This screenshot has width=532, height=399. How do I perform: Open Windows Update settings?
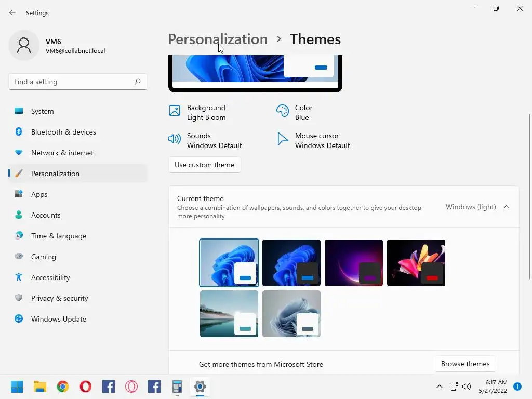pyautogui.click(x=78, y=319)
